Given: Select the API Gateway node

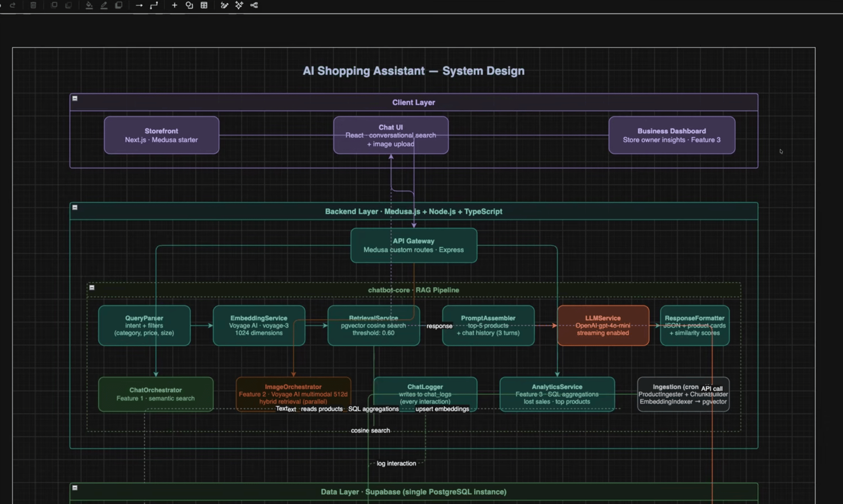Looking at the screenshot, I should coord(414,245).
